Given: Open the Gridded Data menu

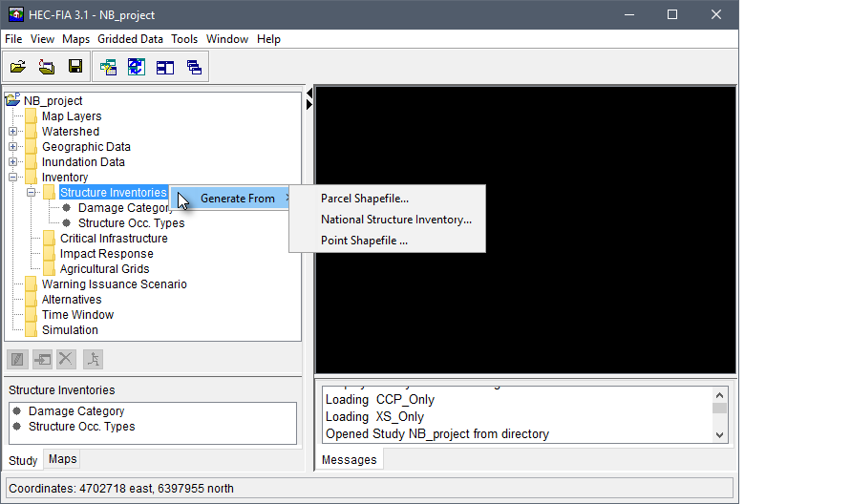Looking at the screenshot, I should pyautogui.click(x=130, y=39).
